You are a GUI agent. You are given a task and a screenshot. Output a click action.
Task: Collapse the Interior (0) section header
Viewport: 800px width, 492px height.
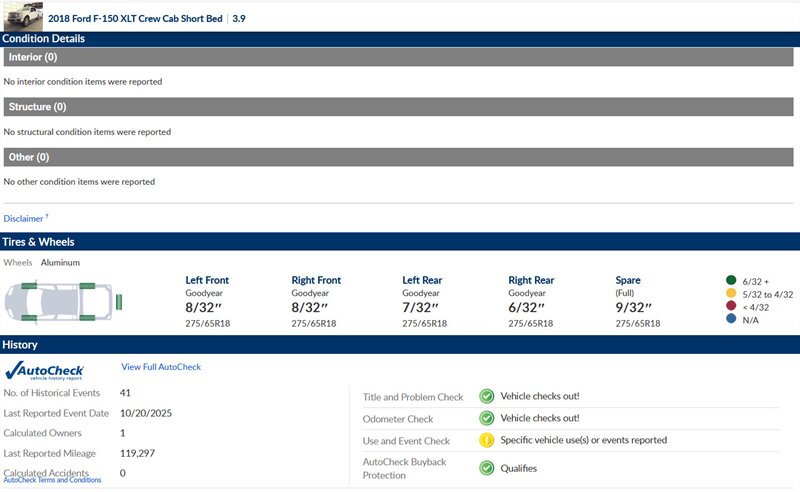(x=398, y=57)
